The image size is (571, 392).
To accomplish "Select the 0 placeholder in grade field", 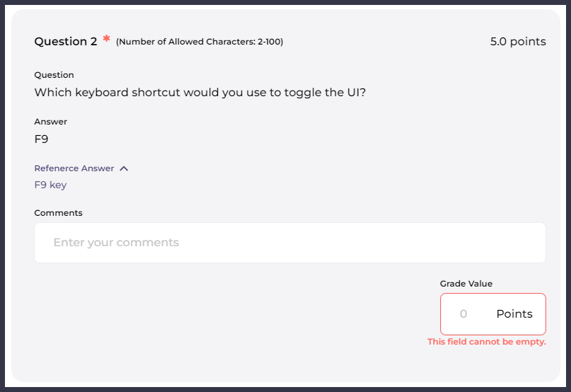I will click(x=463, y=313).
